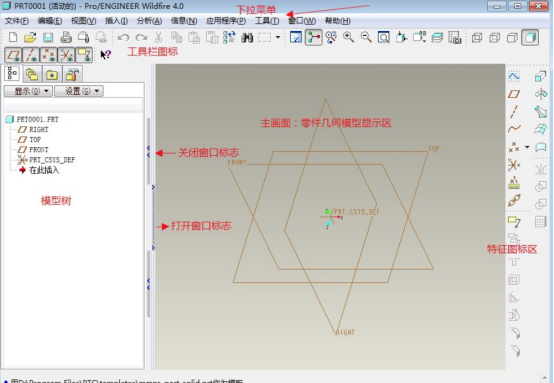
Task: Create a datum plane from feature bar
Action: click(x=514, y=94)
